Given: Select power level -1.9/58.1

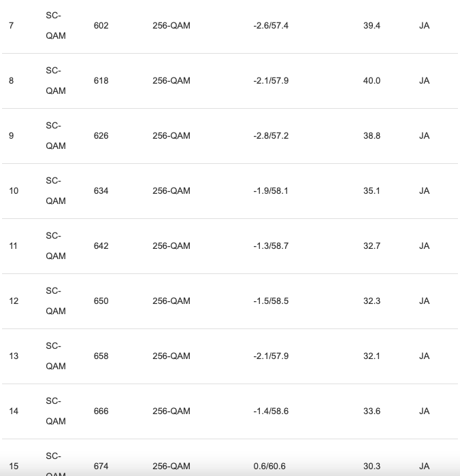Looking at the screenshot, I should (x=271, y=191).
